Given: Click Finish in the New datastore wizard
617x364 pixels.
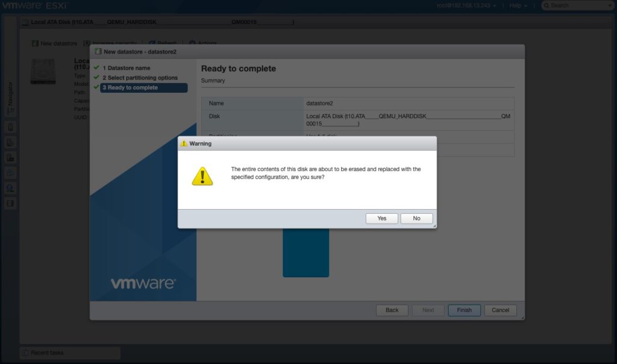Looking at the screenshot, I should [x=465, y=310].
